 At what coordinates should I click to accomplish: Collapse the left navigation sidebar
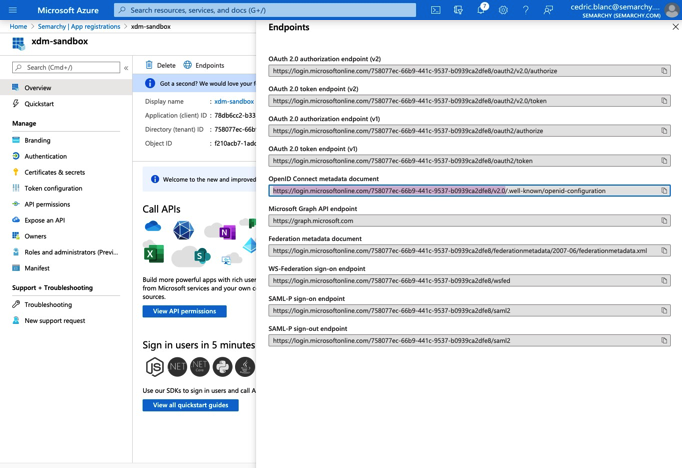[x=126, y=68]
